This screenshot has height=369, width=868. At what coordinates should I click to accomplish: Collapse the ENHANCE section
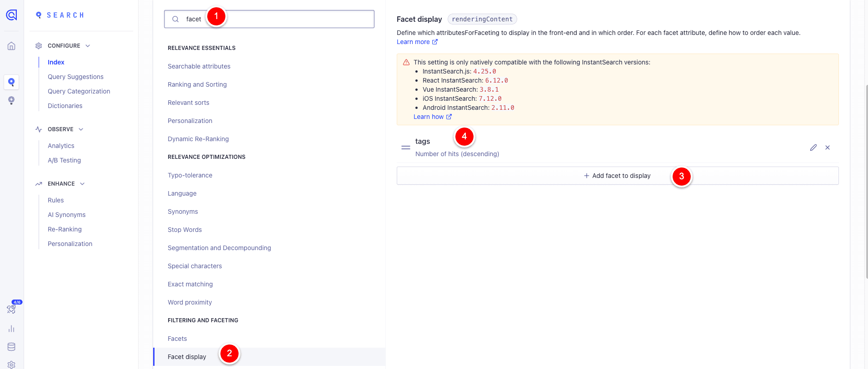(82, 184)
